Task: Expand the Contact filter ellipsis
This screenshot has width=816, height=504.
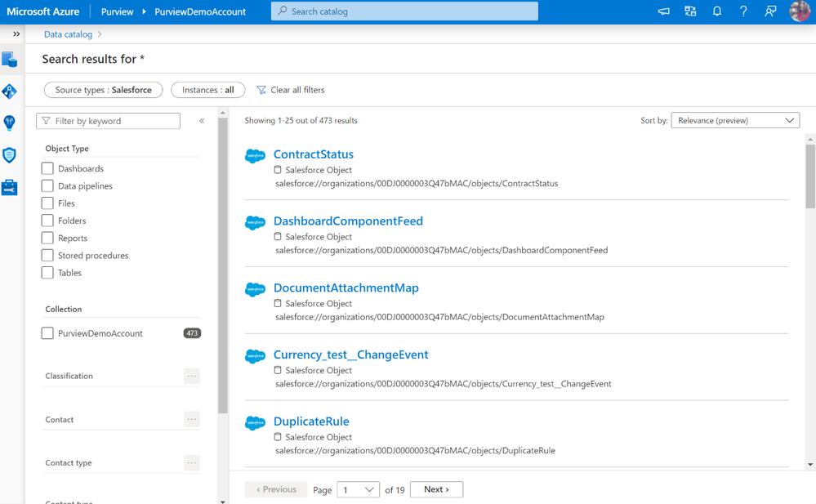Action: pos(192,419)
